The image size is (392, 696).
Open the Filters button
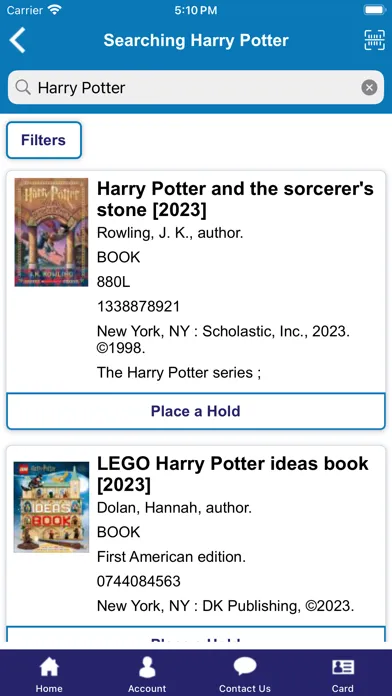pyautogui.click(x=44, y=140)
